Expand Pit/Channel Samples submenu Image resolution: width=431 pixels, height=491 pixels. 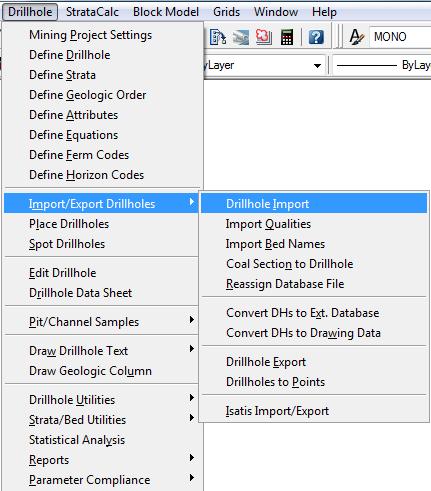(102, 322)
